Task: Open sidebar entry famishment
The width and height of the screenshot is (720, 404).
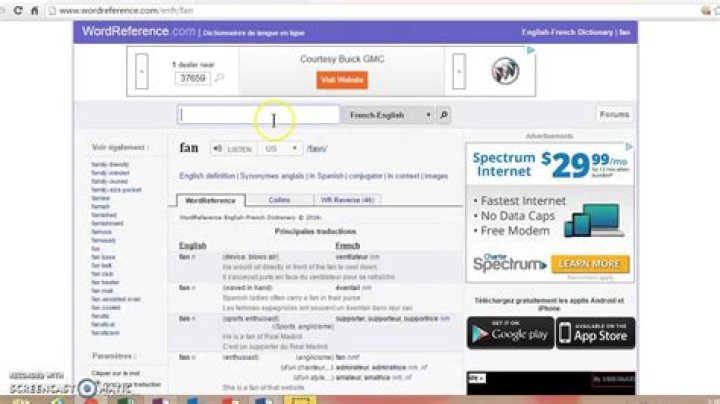Action: click(x=107, y=224)
